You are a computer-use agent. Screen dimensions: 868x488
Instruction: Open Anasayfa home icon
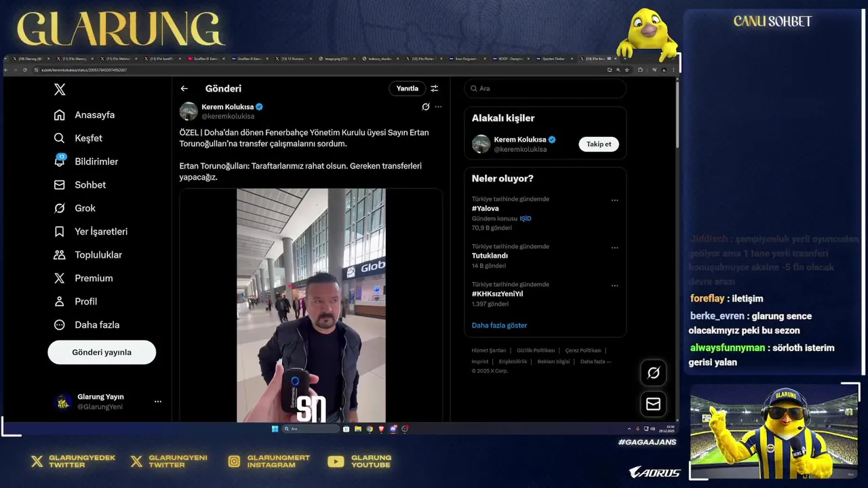pos(60,115)
